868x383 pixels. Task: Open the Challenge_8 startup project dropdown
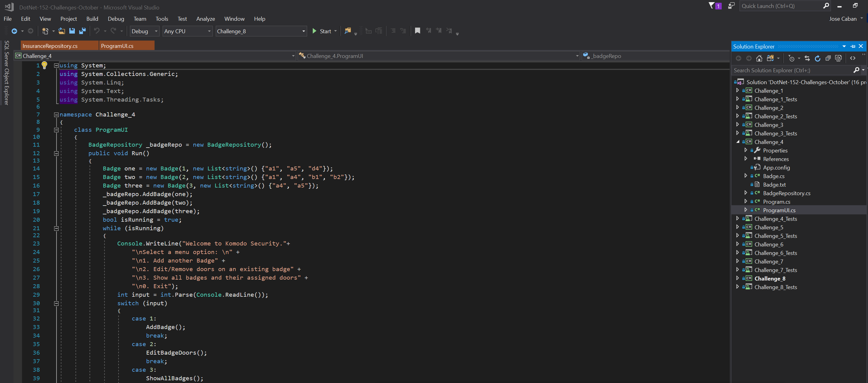click(303, 31)
